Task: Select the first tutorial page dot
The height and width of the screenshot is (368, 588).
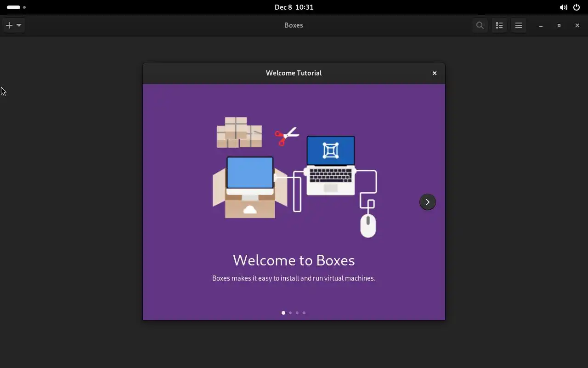Action: tap(283, 313)
